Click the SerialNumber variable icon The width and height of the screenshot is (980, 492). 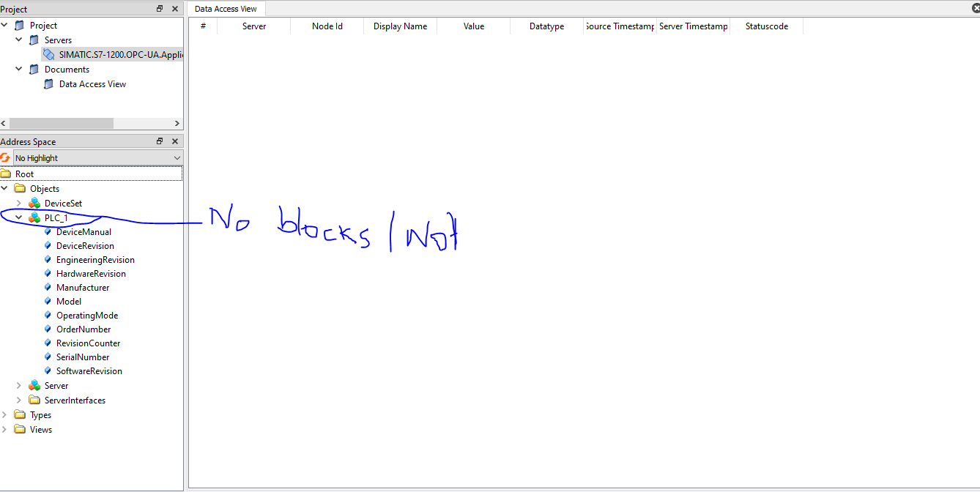(48, 357)
